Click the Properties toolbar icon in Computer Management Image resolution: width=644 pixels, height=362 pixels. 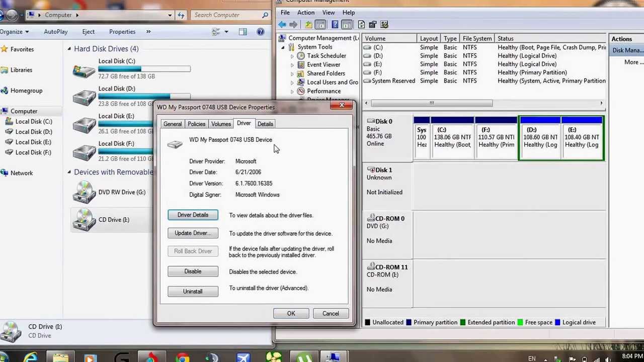point(373,25)
